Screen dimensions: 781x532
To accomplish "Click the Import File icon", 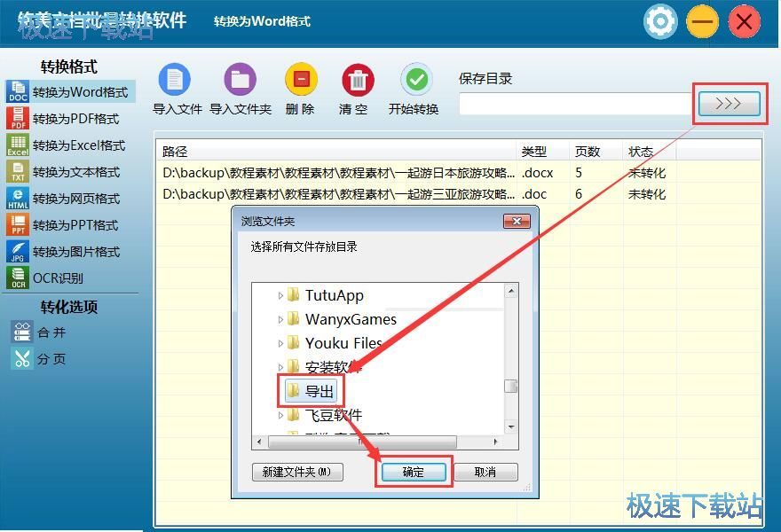I will (x=175, y=79).
